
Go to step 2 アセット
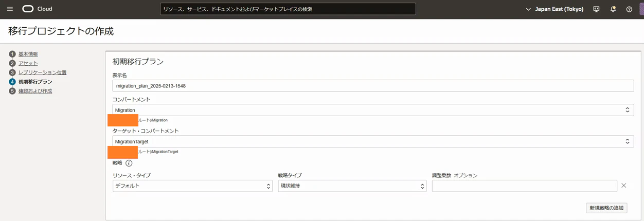coord(28,63)
